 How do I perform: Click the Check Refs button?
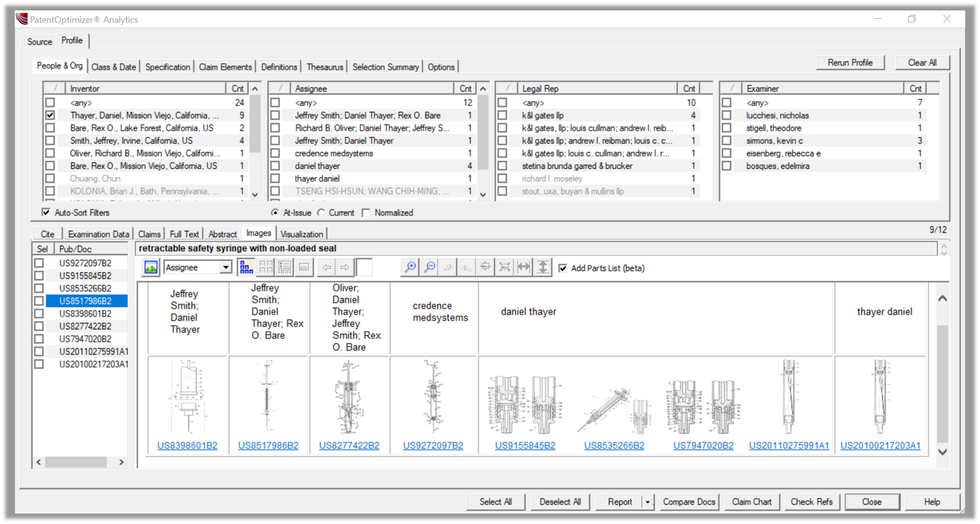(811, 502)
